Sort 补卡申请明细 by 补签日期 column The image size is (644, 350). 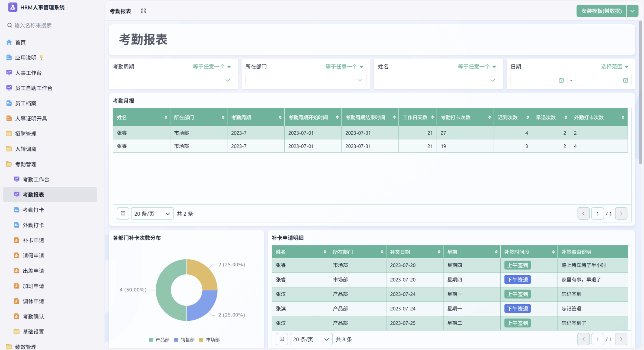tap(439, 252)
